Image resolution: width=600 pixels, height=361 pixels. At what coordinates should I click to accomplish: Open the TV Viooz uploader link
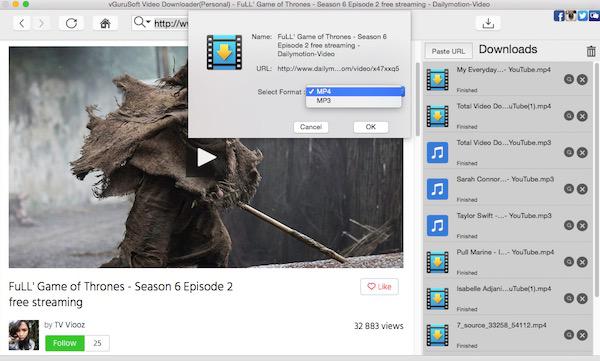pos(69,325)
